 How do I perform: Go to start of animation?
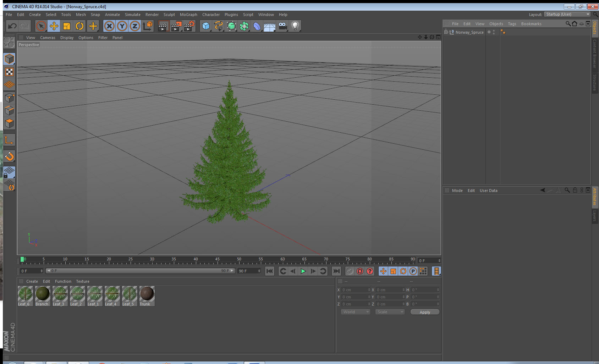(x=270, y=271)
